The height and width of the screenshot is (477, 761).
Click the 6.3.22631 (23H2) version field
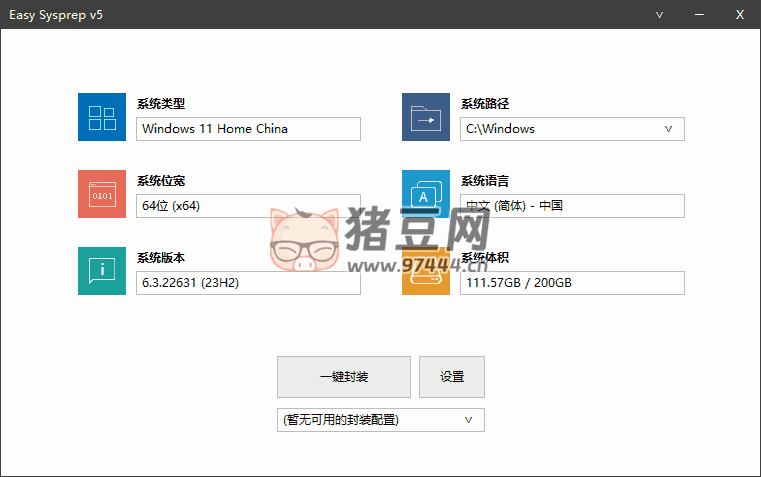click(x=248, y=283)
